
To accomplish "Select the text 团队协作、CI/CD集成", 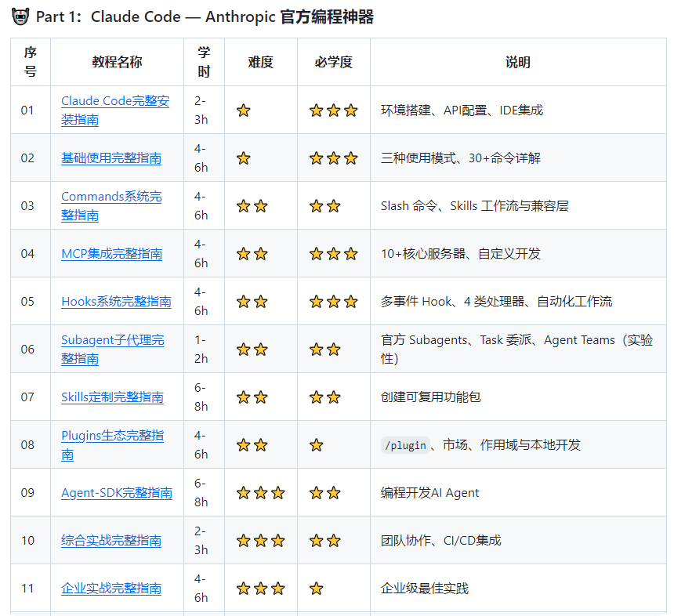I will pyautogui.click(x=440, y=540).
